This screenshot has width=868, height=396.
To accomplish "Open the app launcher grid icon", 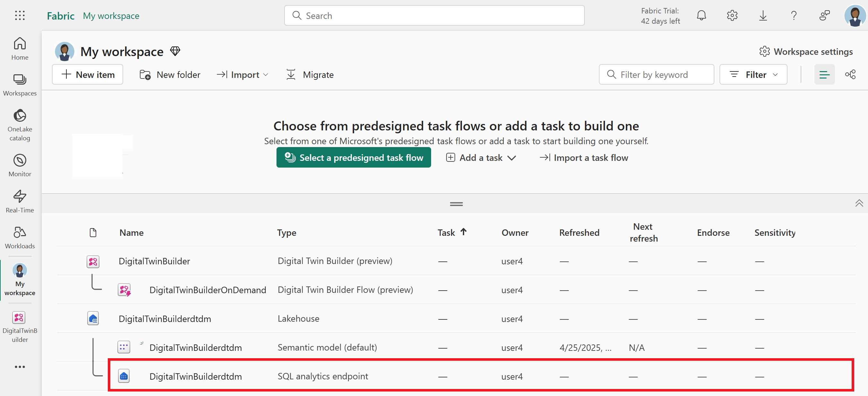I will (20, 15).
